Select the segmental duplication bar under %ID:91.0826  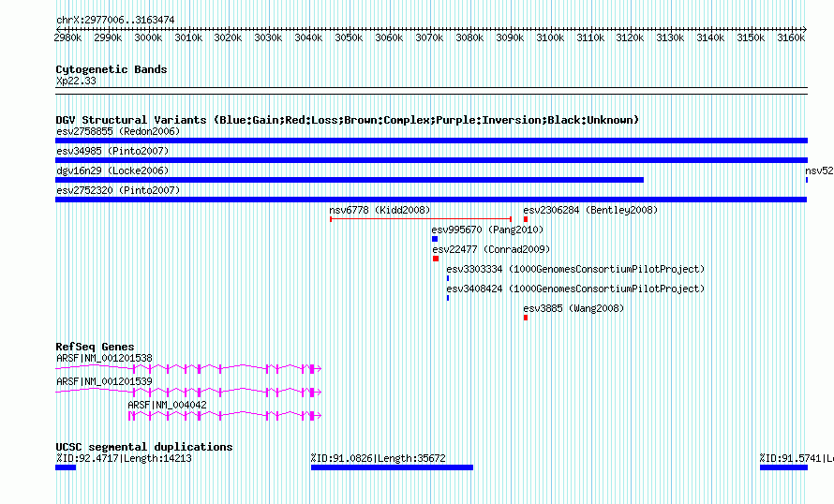(392, 467)
